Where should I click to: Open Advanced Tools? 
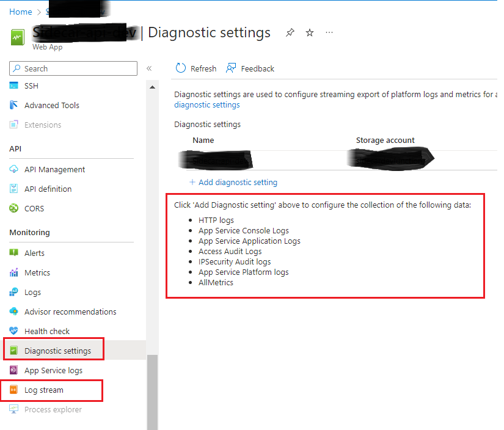coord(52,106)
